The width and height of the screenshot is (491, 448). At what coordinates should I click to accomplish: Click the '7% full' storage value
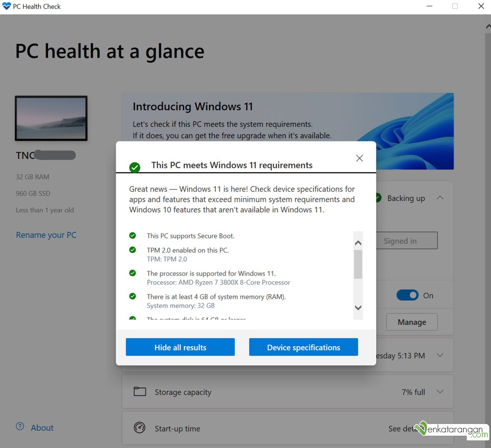pyautogui.click(x=413, y=392)
